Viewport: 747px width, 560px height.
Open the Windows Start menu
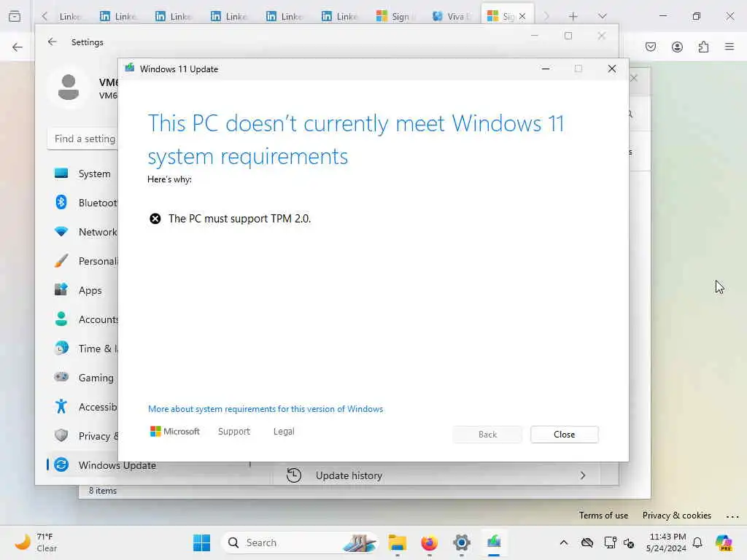pos(201,542)
